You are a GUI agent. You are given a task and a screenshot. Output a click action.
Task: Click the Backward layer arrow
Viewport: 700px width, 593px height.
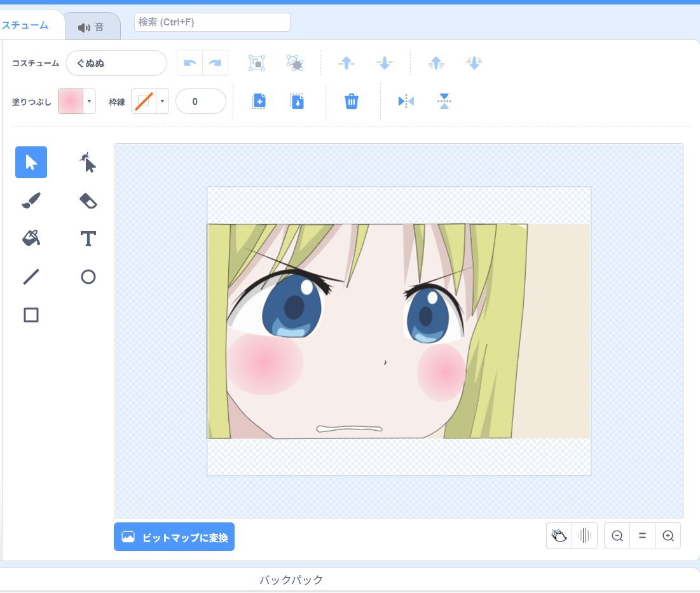(385, 63)
